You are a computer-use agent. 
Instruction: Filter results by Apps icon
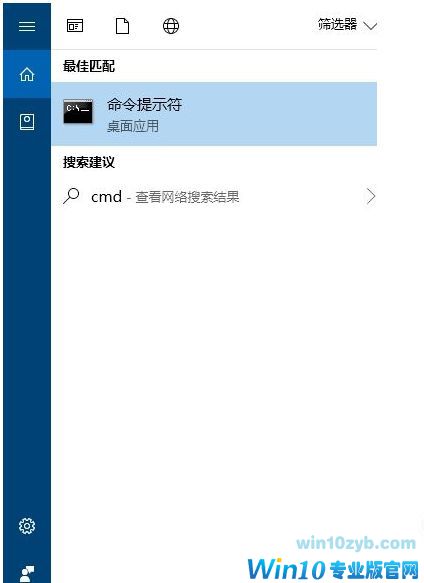point(75,26)
